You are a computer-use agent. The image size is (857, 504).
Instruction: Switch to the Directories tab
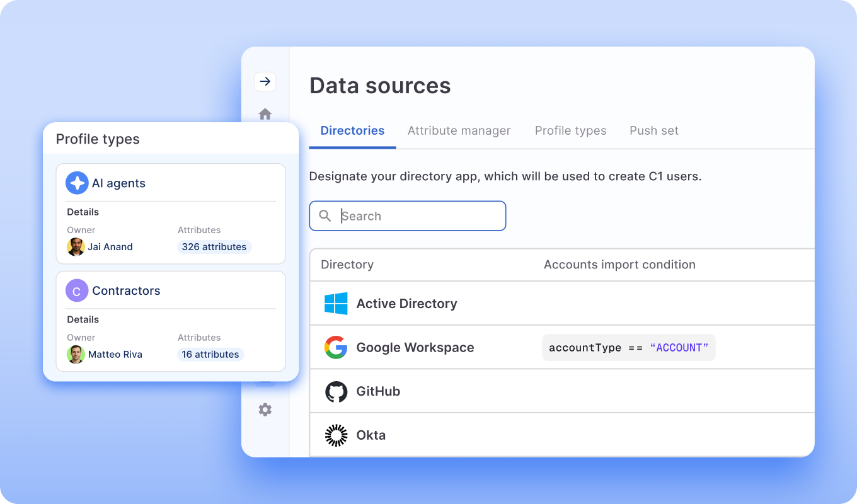352,130
